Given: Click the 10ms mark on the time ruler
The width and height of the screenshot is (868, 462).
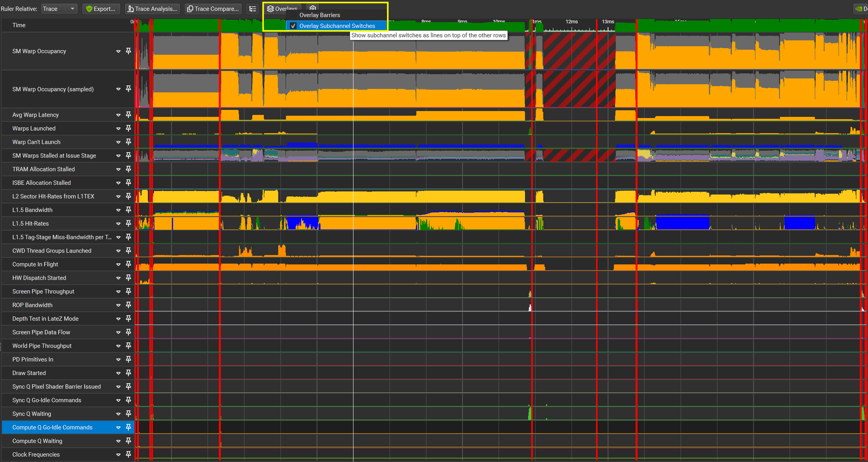Looking at the screenshot, I should click(499, 22).
